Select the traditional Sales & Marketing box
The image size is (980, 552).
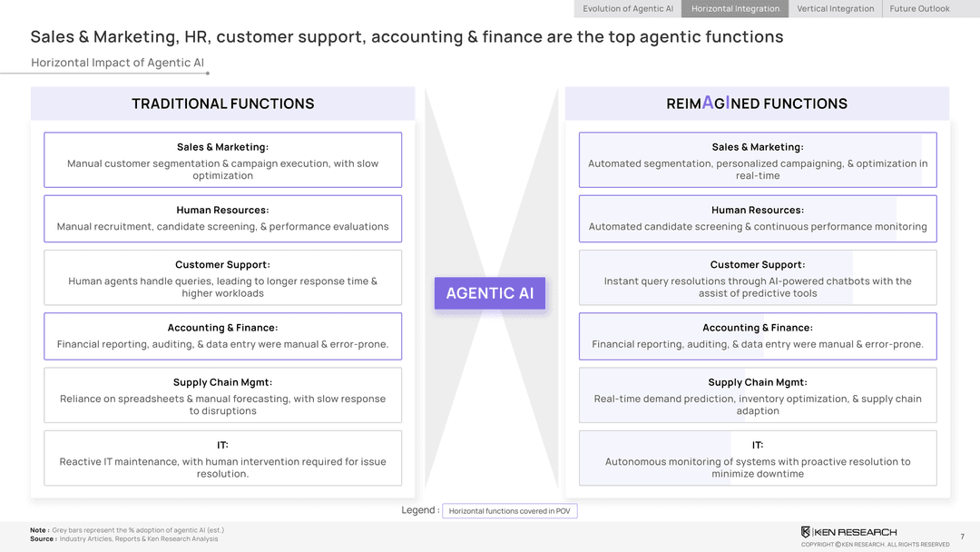point(222,161)
